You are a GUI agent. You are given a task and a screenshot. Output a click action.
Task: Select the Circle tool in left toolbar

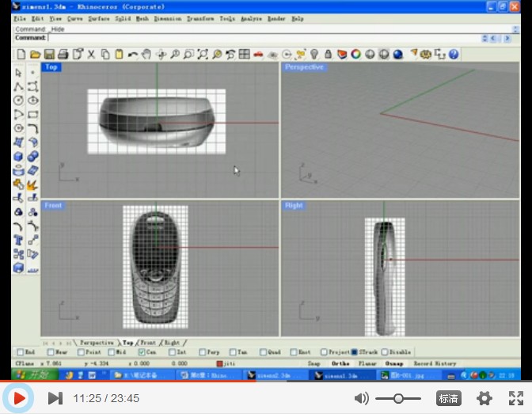coord(19,101)
